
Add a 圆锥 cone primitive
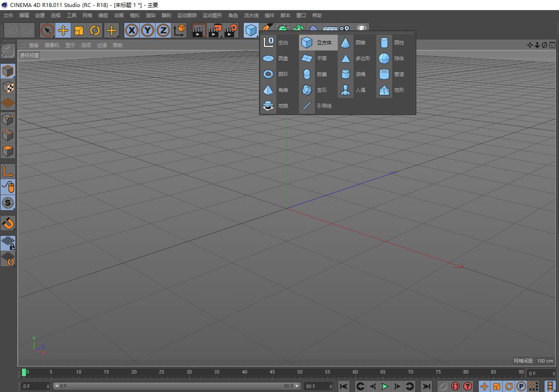pyautogui.click(x=357, y=43)
